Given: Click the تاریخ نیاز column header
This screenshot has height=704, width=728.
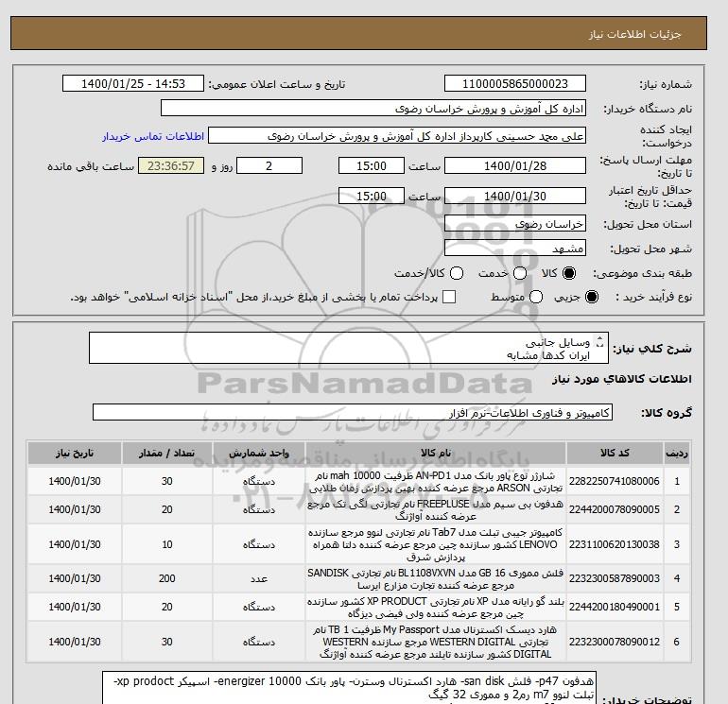Looking at the screenshot, I should 75,453.
